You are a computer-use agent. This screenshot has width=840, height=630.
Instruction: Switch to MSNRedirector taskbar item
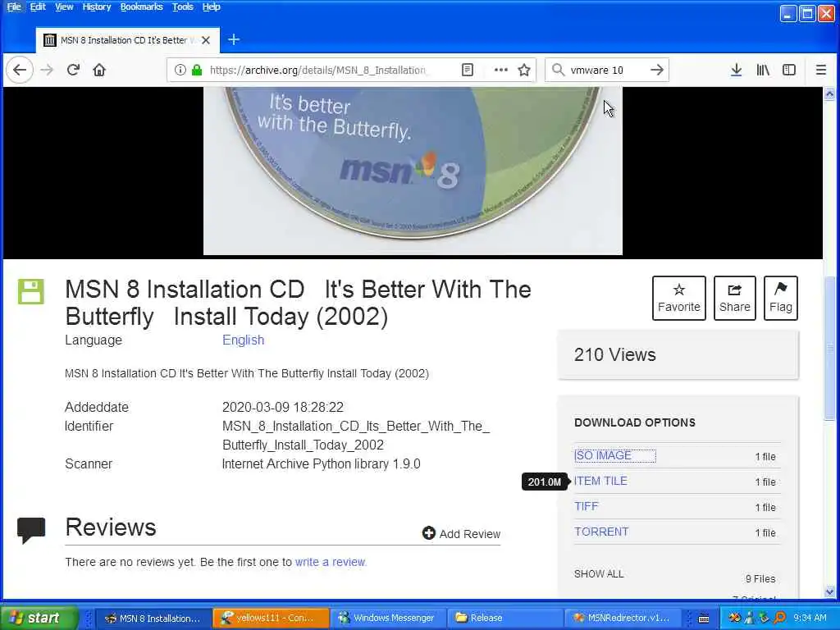(622, 618)
